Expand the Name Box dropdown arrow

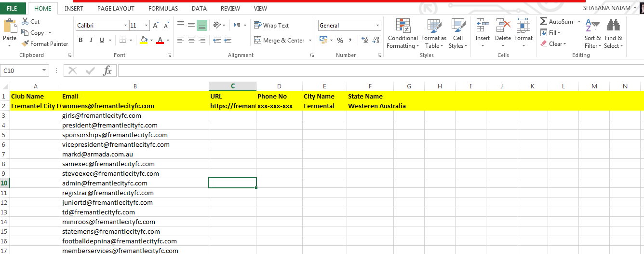[x=44, y=71]
